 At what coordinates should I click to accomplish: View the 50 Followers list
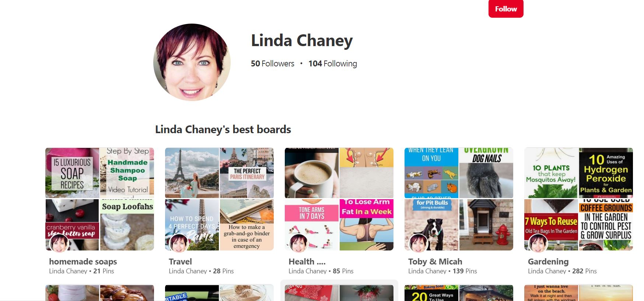click(x=273, y=63)
